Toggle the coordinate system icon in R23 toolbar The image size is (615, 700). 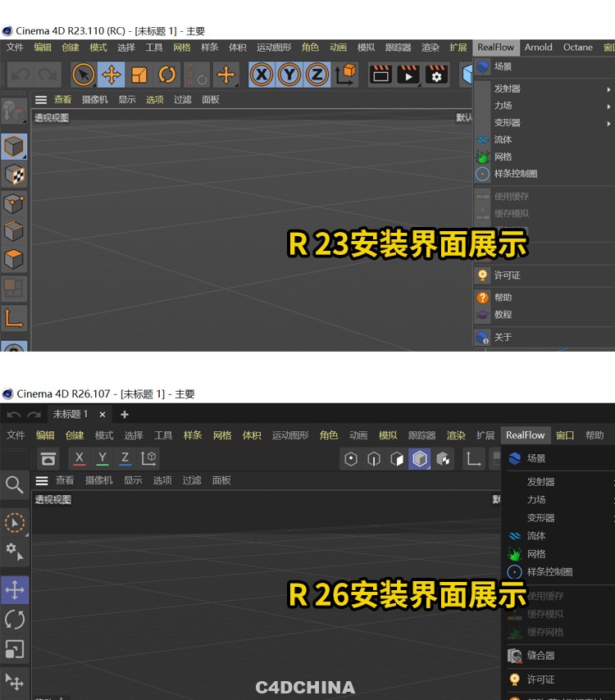click(346, 74)
